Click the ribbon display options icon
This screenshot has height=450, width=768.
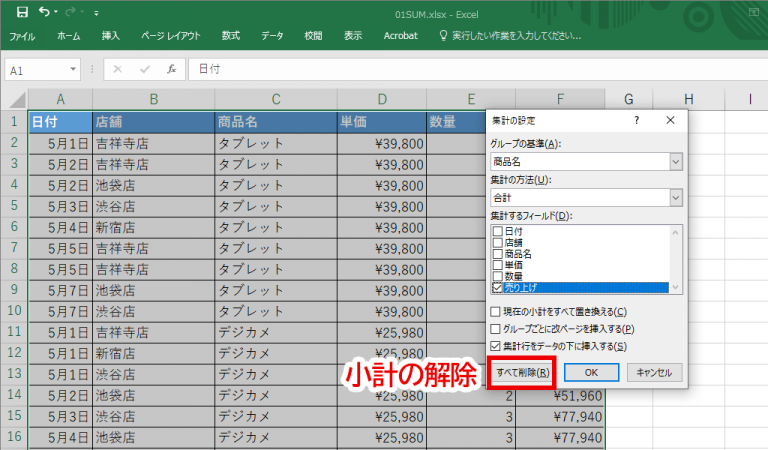tap(754, 12)
